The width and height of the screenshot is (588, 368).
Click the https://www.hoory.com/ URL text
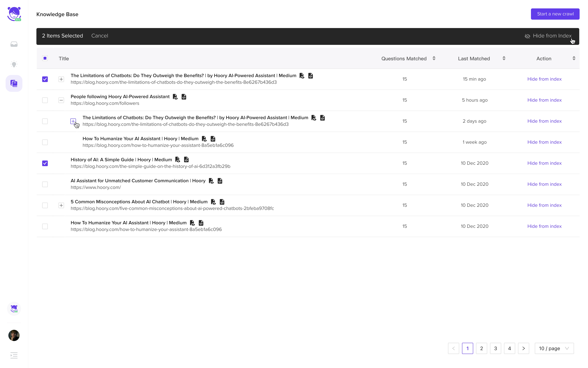96,187
